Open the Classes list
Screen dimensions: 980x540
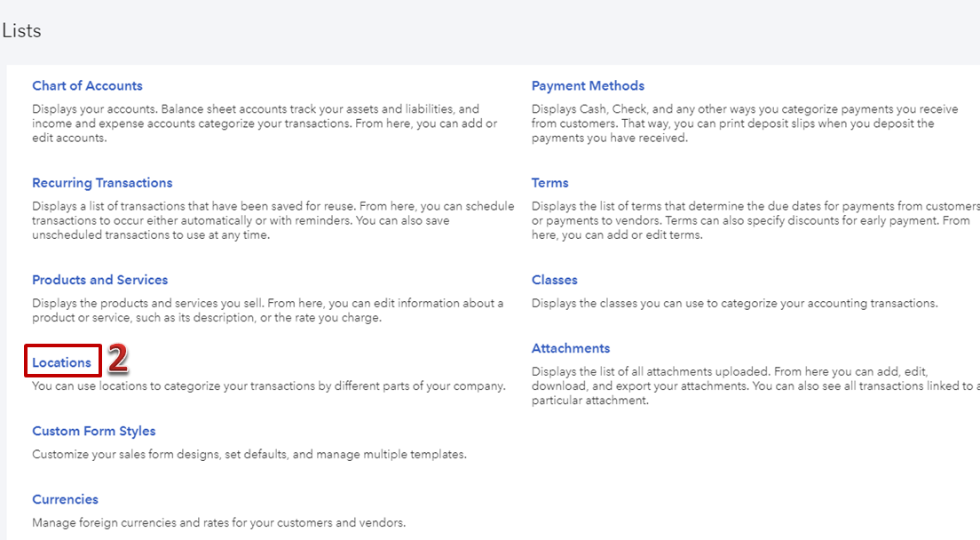(555, 280)
